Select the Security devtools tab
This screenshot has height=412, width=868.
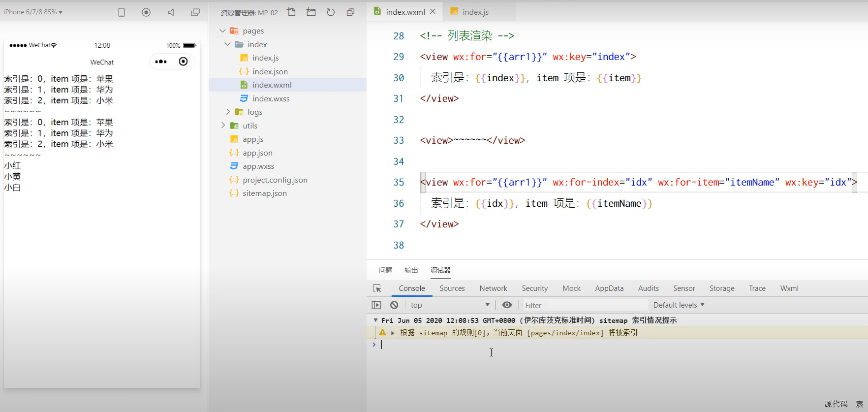[x=535, y=288]
